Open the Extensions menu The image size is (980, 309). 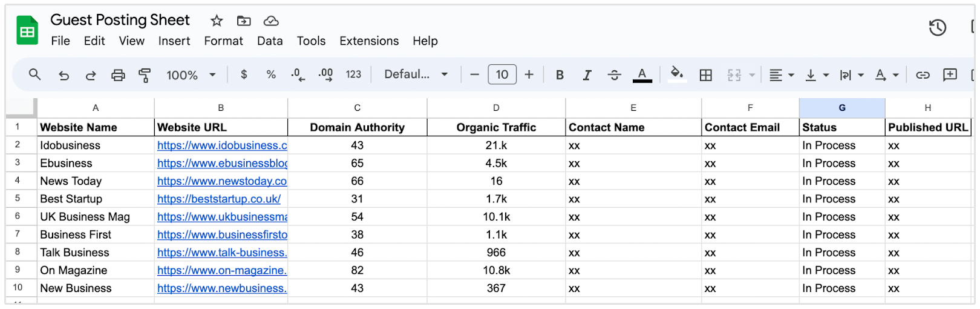tap(369, 41)
